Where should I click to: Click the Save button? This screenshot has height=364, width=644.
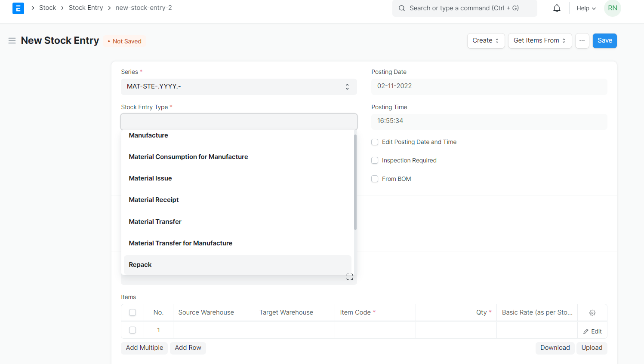tap(604, 41)
